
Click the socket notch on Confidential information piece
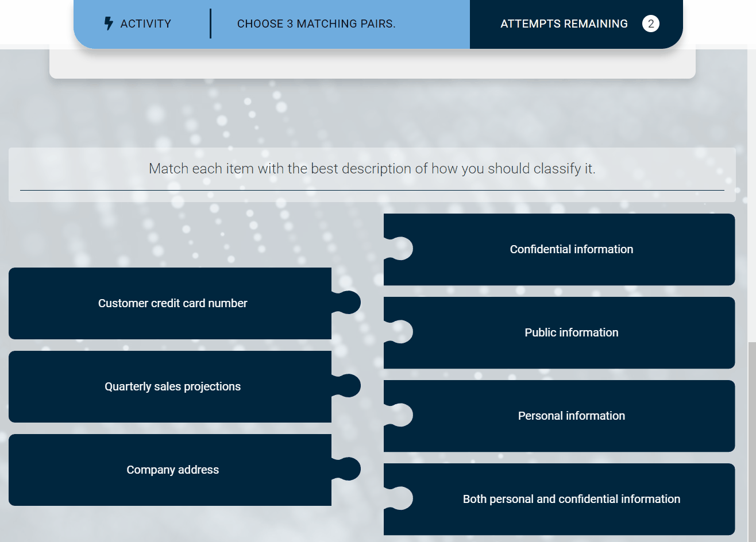click(x=400, y=249)
